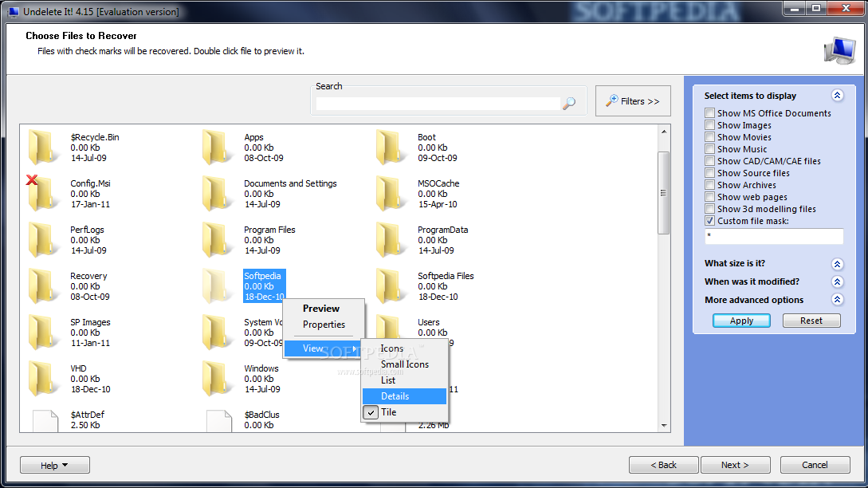
Task: Click the custom file mask input field
Action: coord(774,237)
